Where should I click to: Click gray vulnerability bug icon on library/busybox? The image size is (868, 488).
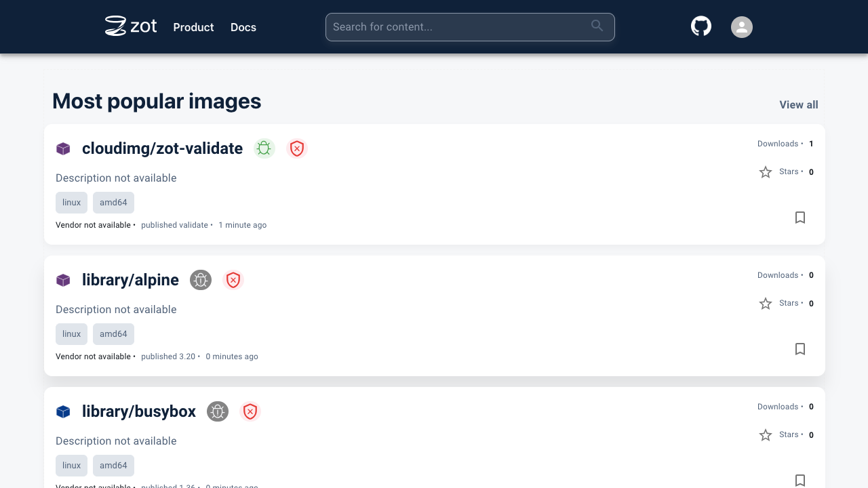218,411
